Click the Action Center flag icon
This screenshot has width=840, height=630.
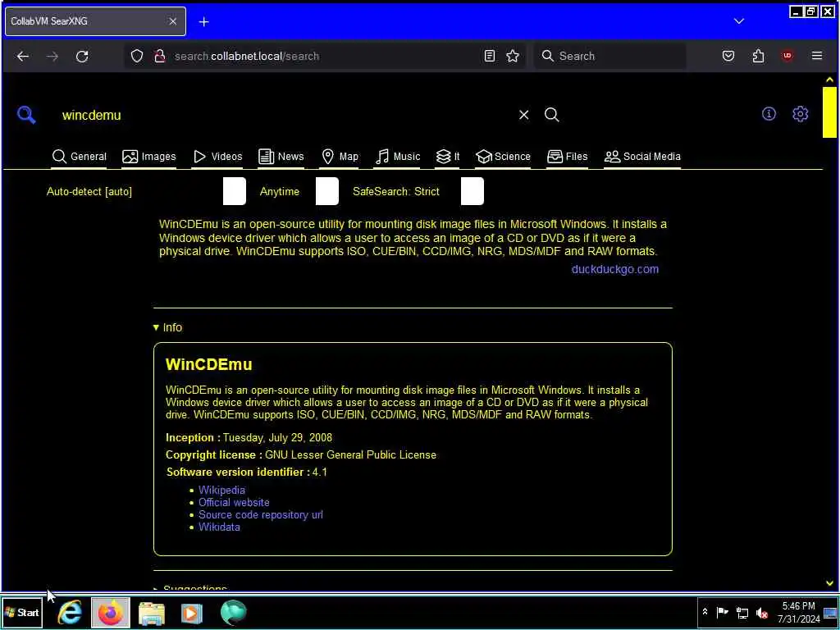(722, 612)
